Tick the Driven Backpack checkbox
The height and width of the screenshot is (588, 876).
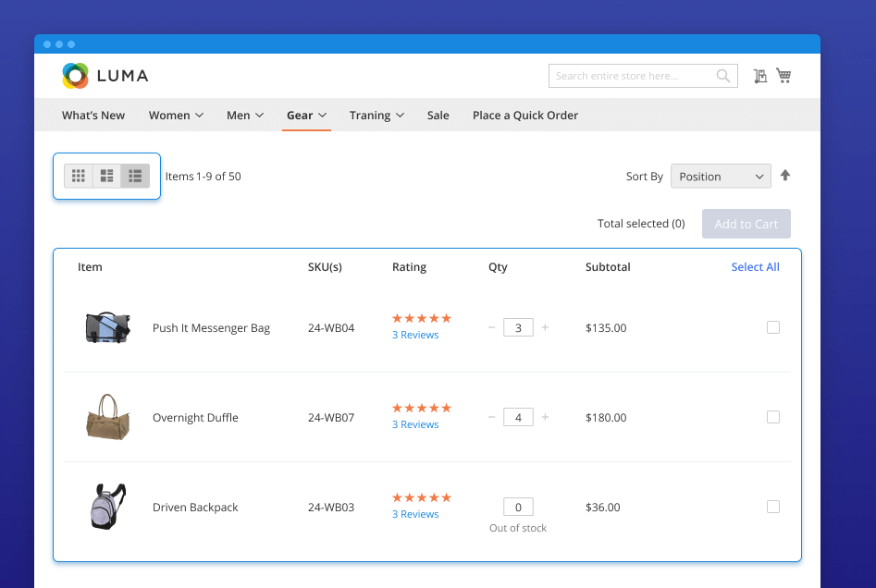tap(773, 507)
